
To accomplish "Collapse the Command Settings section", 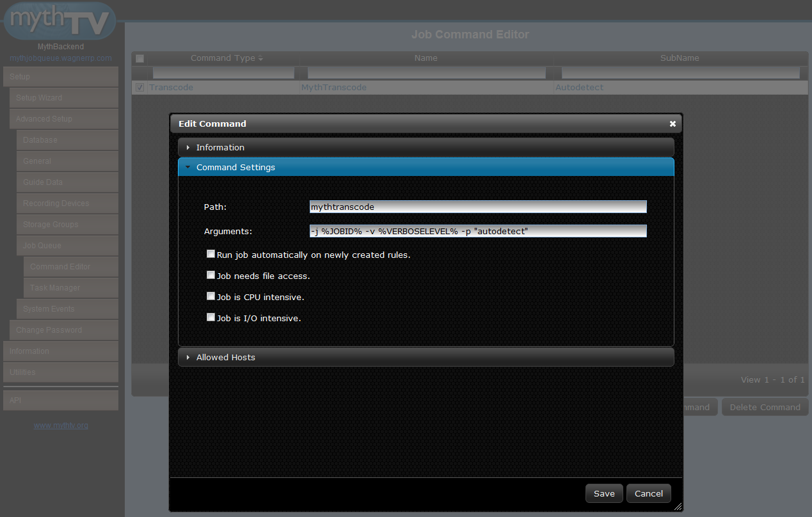I will [x=426, y=167].
